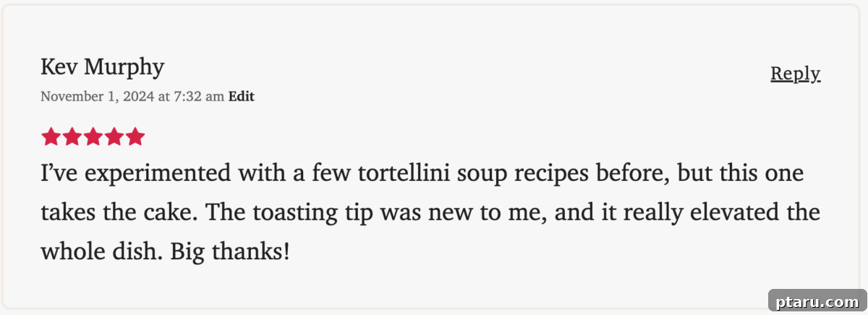Open the Reply link on Kev's comment
868x315 pixels.
click(x=795, y=73)
